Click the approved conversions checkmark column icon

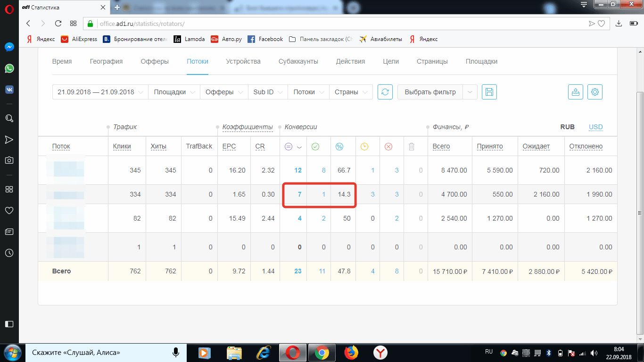click(x=315, y=147)
